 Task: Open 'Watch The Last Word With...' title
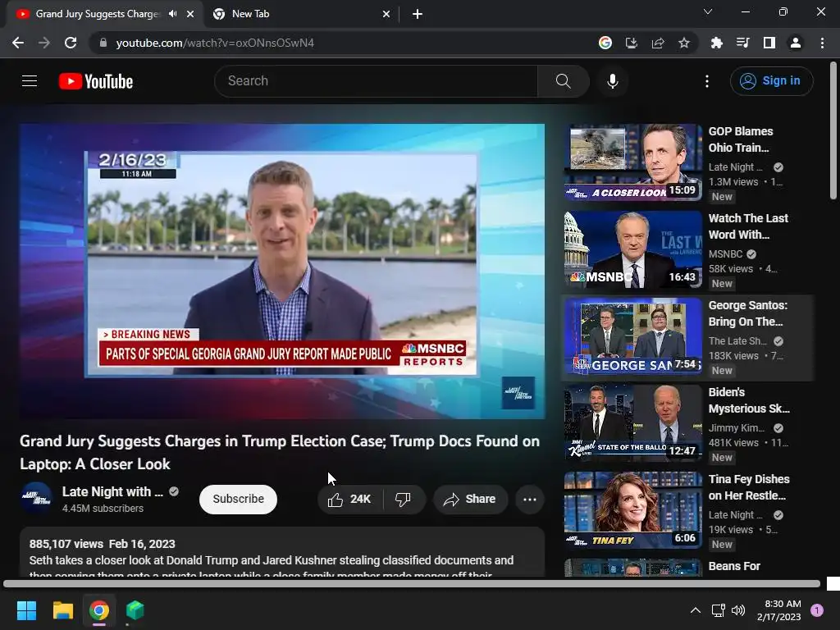[x=748, y=226]
